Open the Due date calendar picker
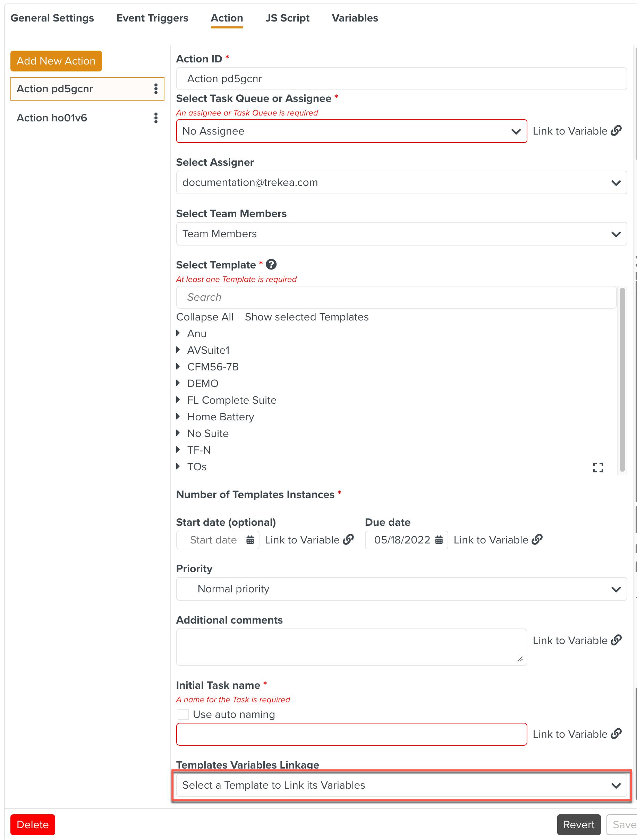This screenshot has height=840, width=637. pos(439,540)
